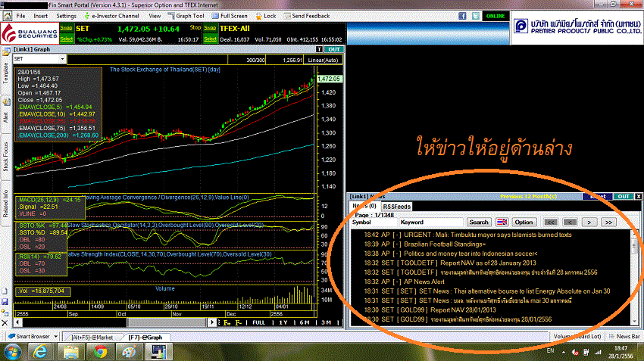Close the News panel with X
Image resolution: width=644 pixels, height=361 pixels.
639,197
